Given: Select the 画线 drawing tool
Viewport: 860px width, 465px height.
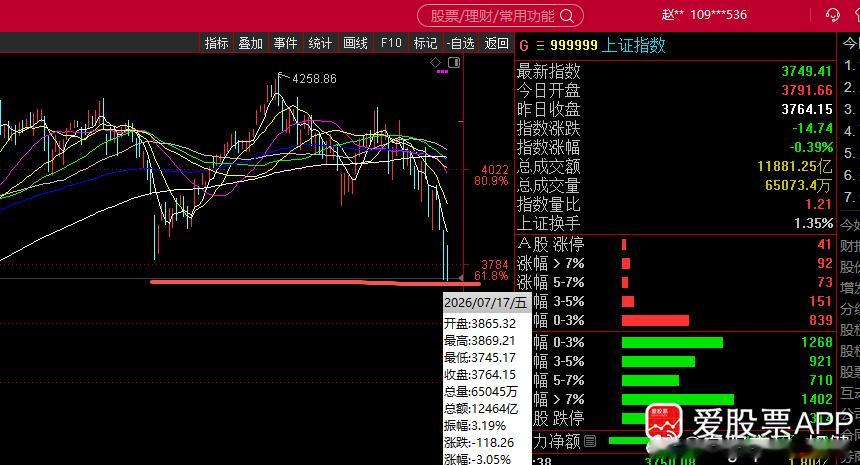Looking at the screenshot, I should pos(355,43).
